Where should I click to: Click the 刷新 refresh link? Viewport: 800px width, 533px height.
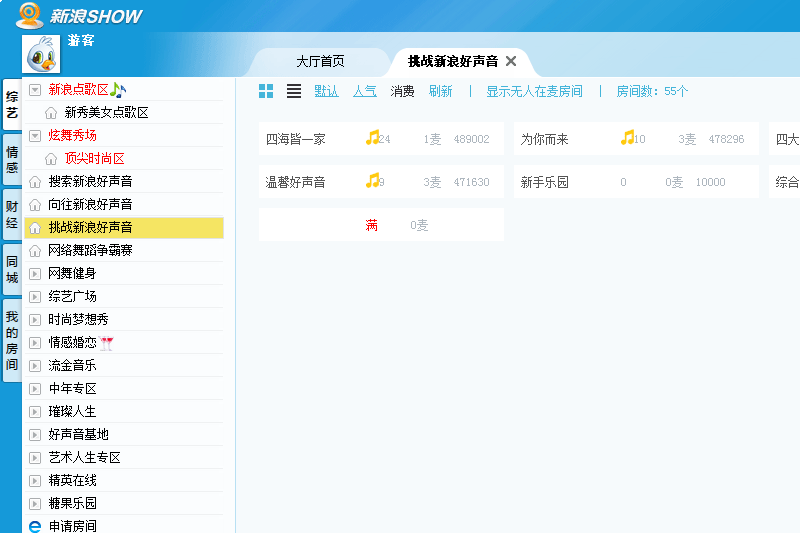440,91
